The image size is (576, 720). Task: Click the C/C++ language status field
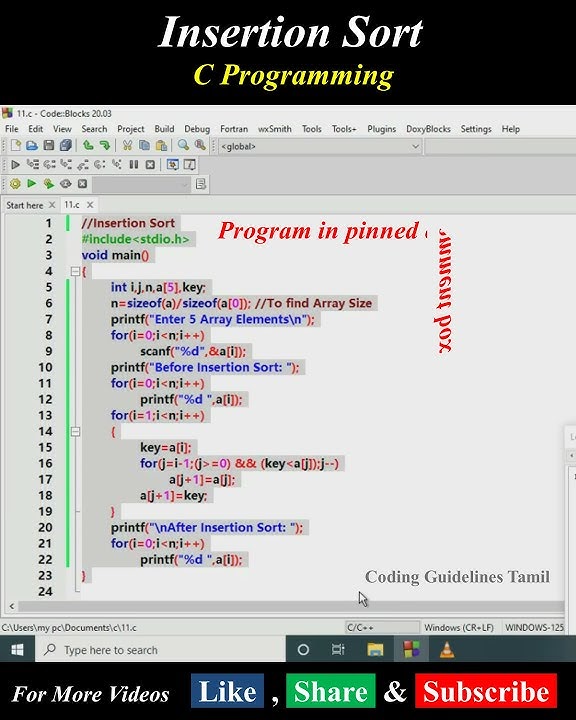click(x=382, y=627)
